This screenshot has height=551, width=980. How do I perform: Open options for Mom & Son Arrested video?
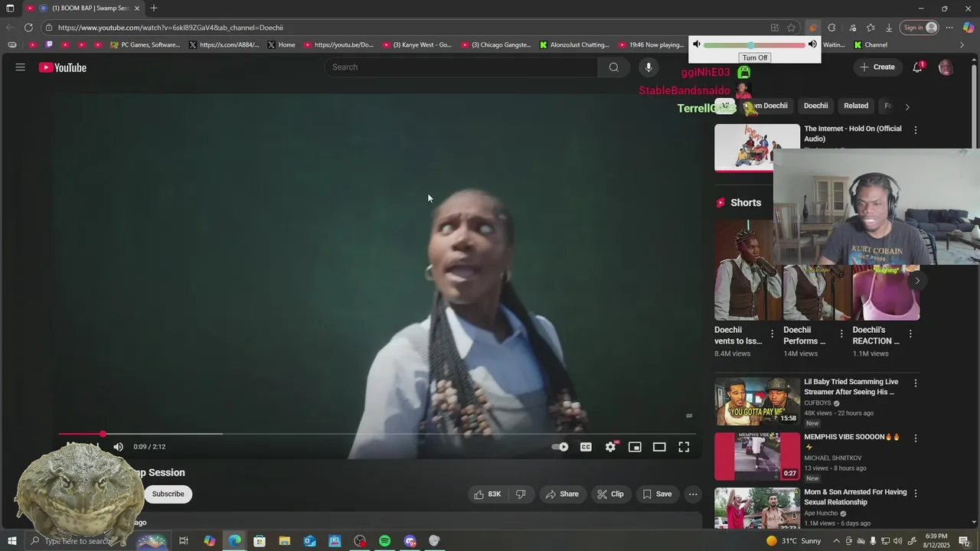coord(916,494)
